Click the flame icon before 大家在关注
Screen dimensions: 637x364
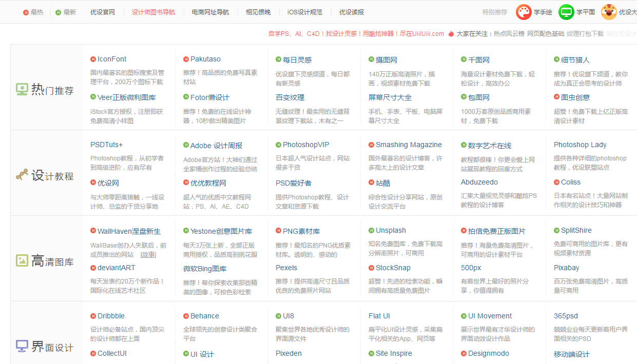pyautogui.click(x=451, y=34)
